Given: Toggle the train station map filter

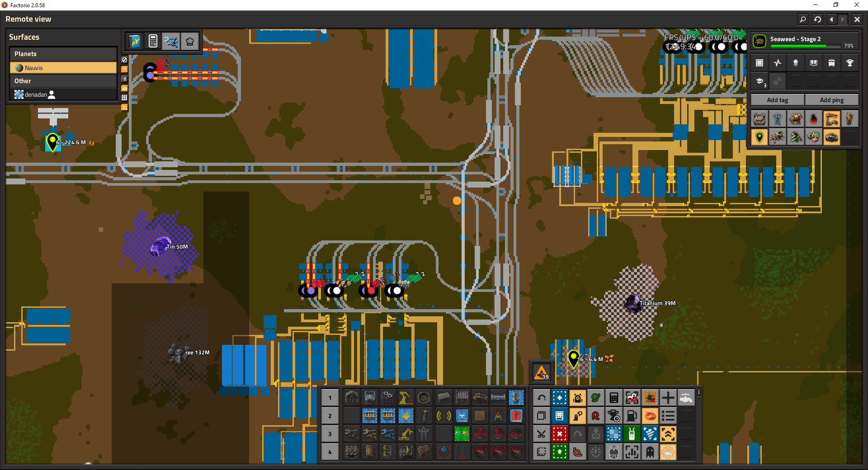Looking at the screenshot, I should [x=832, y=119].
